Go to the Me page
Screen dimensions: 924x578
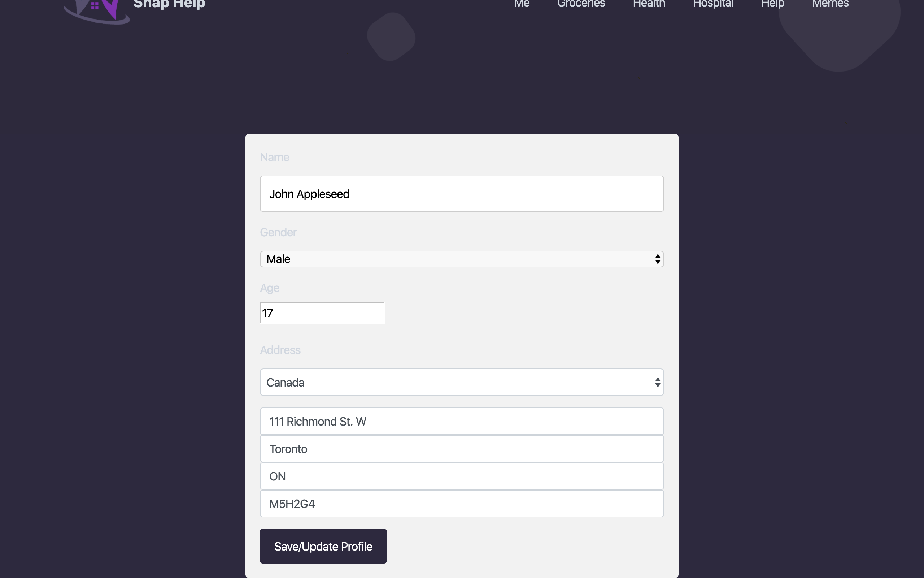pyautogui.click(x=522, y=4)
